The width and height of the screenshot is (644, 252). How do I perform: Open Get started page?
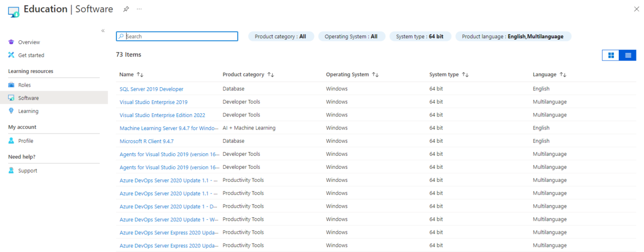31,55
